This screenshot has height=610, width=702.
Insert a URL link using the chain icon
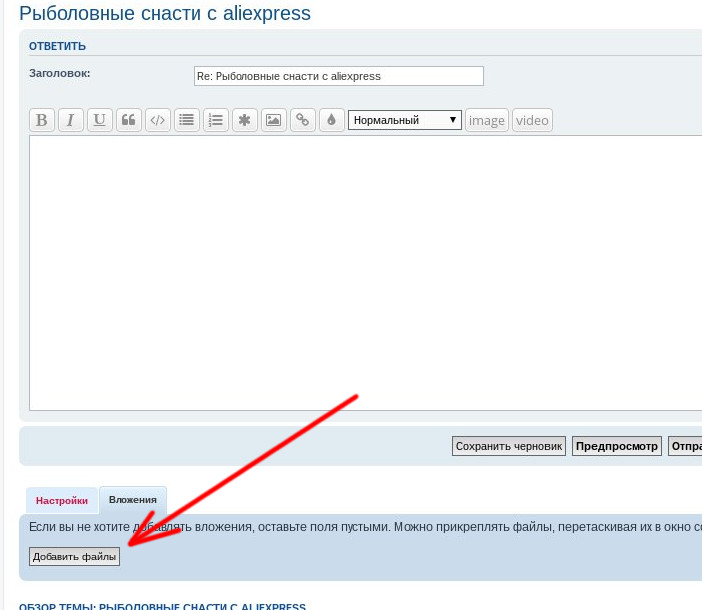tap(302, 120)
